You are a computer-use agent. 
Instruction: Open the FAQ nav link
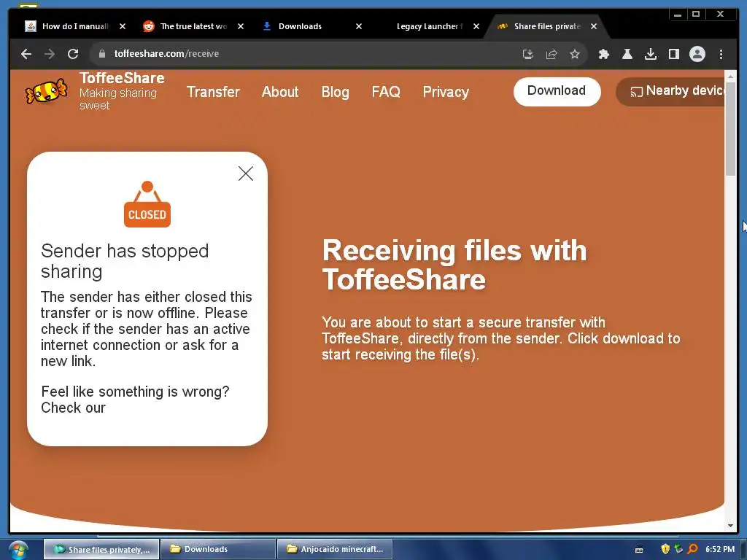pos(386,91)
